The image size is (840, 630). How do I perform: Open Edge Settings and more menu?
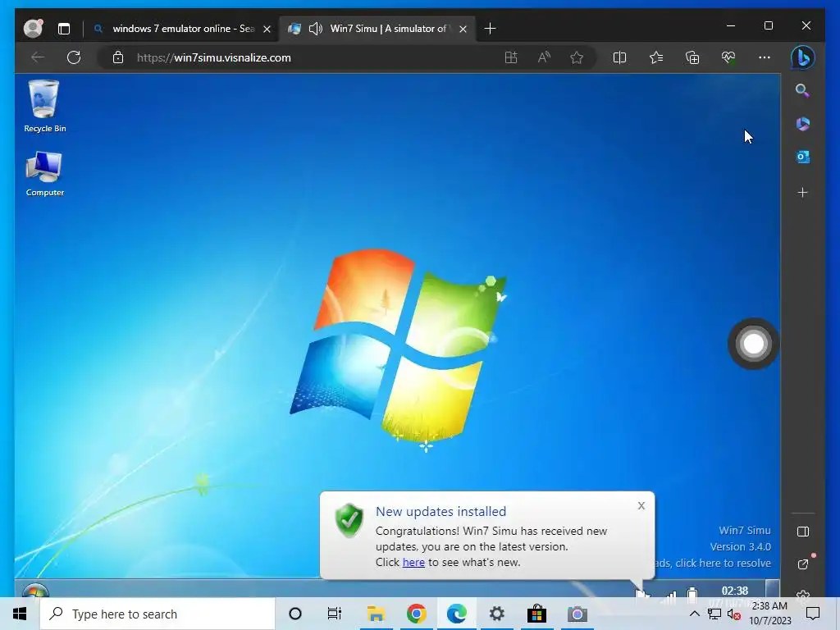pos(765,57)
